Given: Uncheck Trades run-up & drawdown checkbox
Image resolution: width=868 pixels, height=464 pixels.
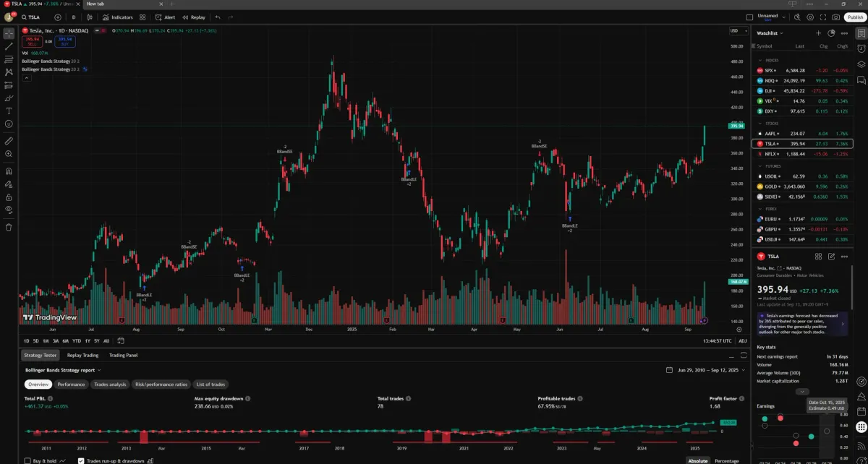Looking at the screenshot, I should coord(81,460).
